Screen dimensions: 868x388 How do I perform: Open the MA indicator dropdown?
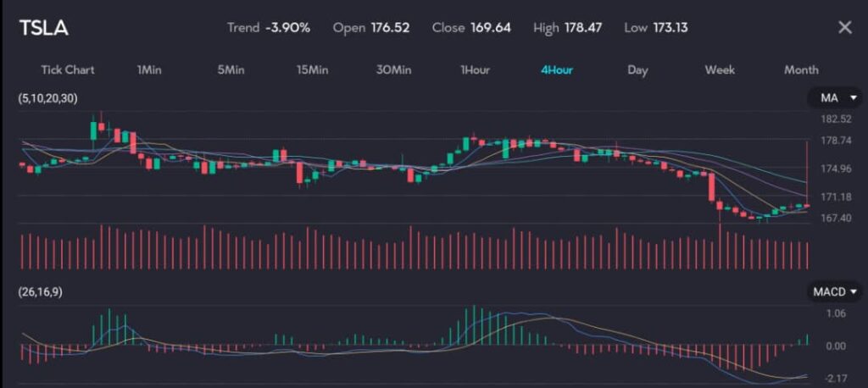click(834, 98)
